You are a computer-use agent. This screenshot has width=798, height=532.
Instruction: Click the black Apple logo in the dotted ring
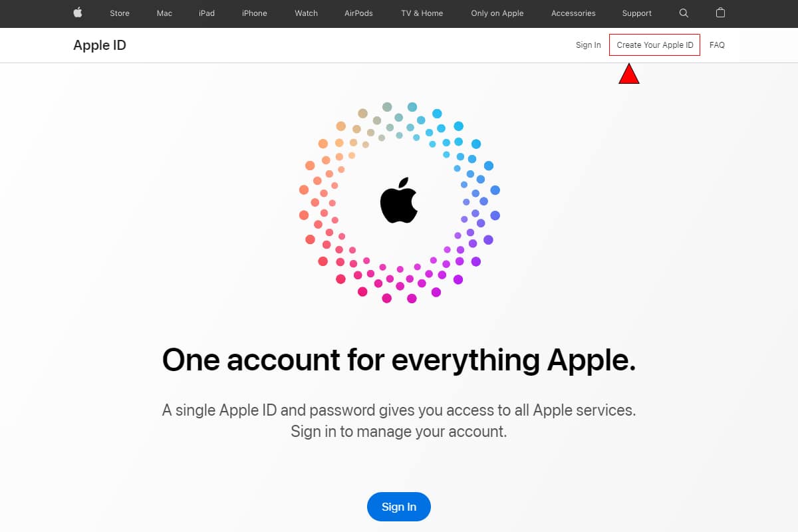[x=399, y=200]
